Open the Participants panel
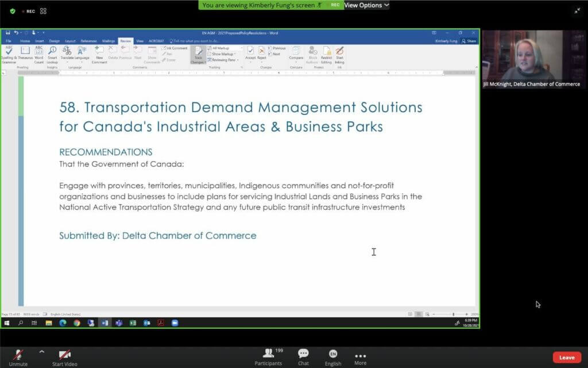588x368 pixels. pos(269,356)
